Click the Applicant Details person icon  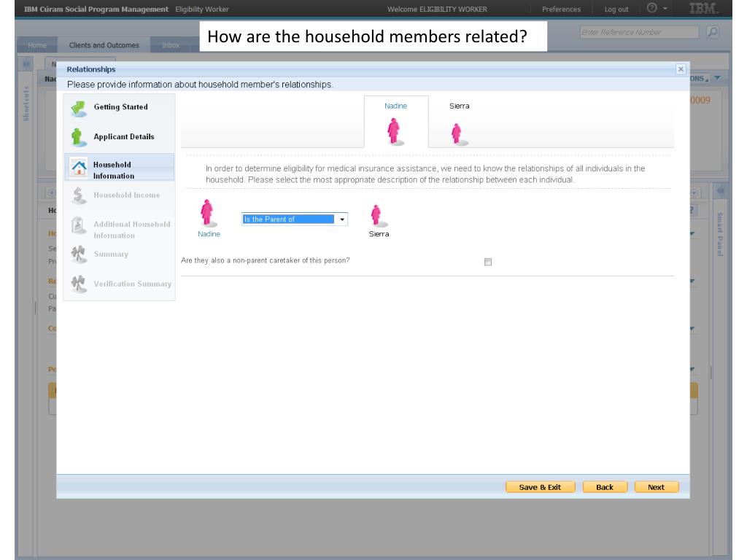point(78,137)
